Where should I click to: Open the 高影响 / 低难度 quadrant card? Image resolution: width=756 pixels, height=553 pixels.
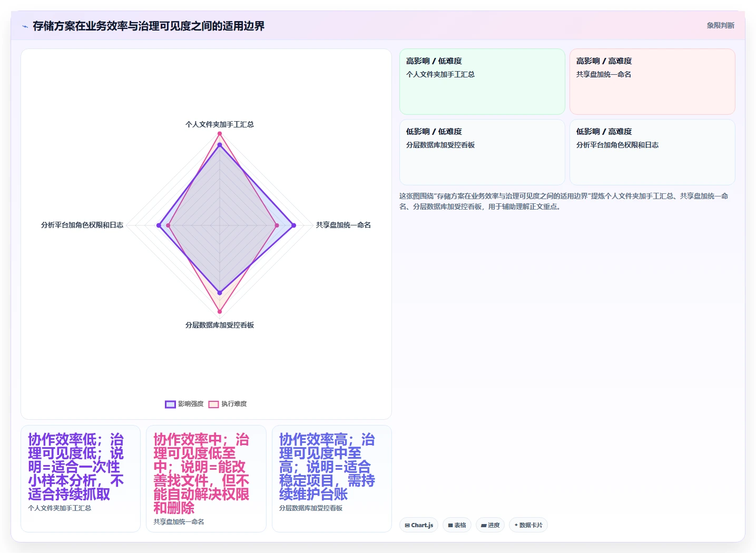coord(482,82)
